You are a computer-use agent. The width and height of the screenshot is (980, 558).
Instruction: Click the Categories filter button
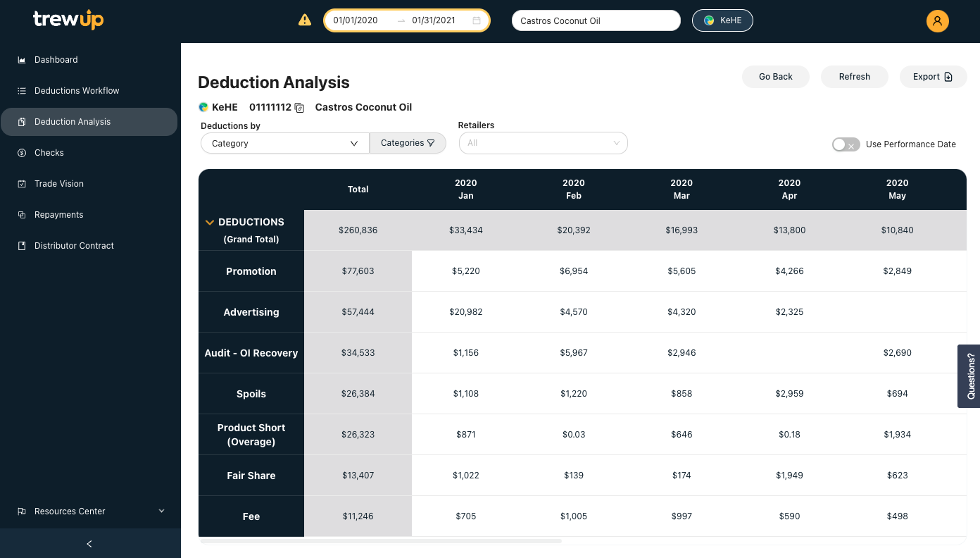[408, 143]
